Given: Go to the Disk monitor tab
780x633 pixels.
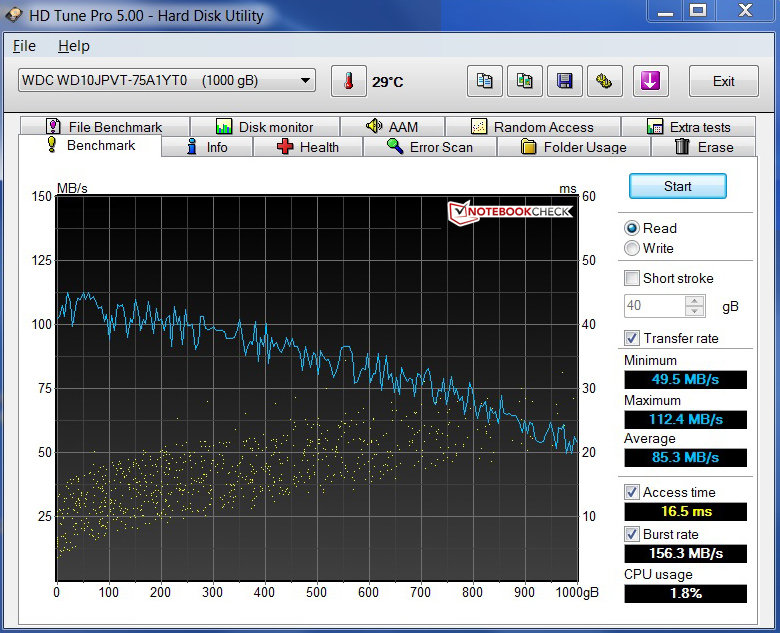Looking at the screenshot, I should click(x=264, y=127).
